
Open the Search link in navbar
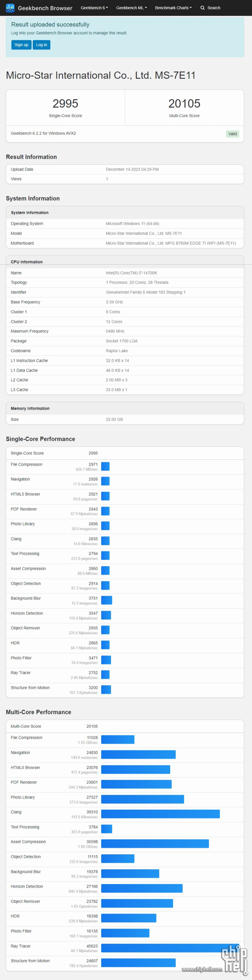click(210, 8)
